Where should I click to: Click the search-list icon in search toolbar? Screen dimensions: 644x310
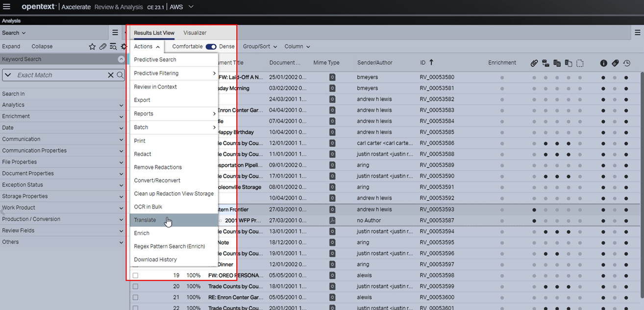pyautogui.click(x=113, y=47)
